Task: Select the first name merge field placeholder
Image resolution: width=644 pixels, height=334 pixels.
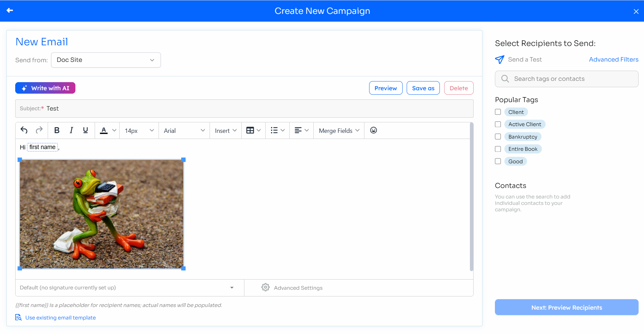Action: pos(42,147)
